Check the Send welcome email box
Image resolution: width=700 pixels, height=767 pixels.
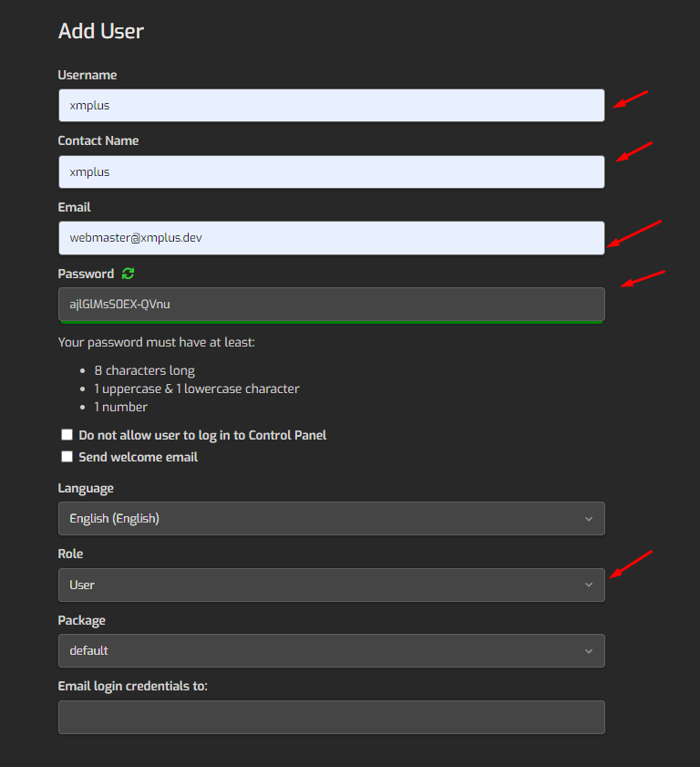pos(67,457)
